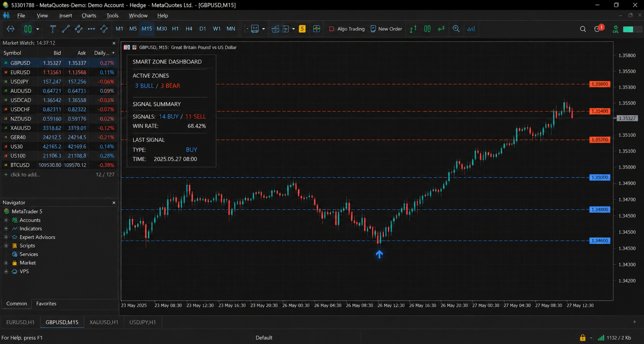
Task: Open a New Order
Action: coord(386,29)
